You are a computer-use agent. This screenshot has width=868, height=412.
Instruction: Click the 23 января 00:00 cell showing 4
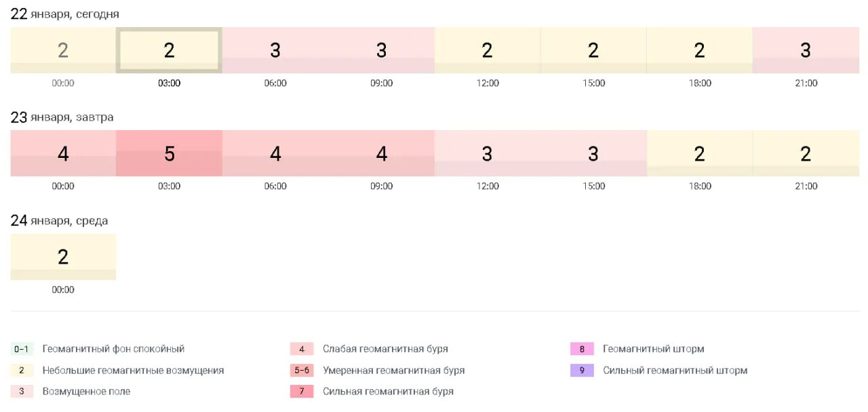click(x=63, y=154)
